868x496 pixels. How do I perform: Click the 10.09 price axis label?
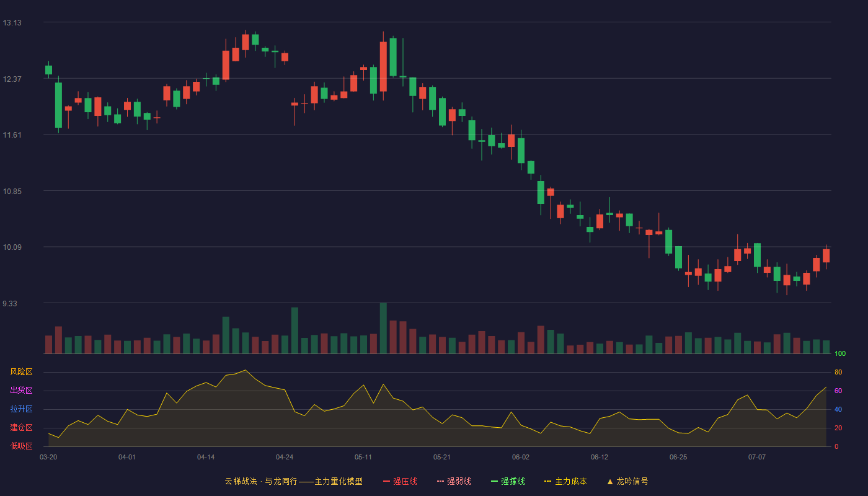click(x=12, y=247)
